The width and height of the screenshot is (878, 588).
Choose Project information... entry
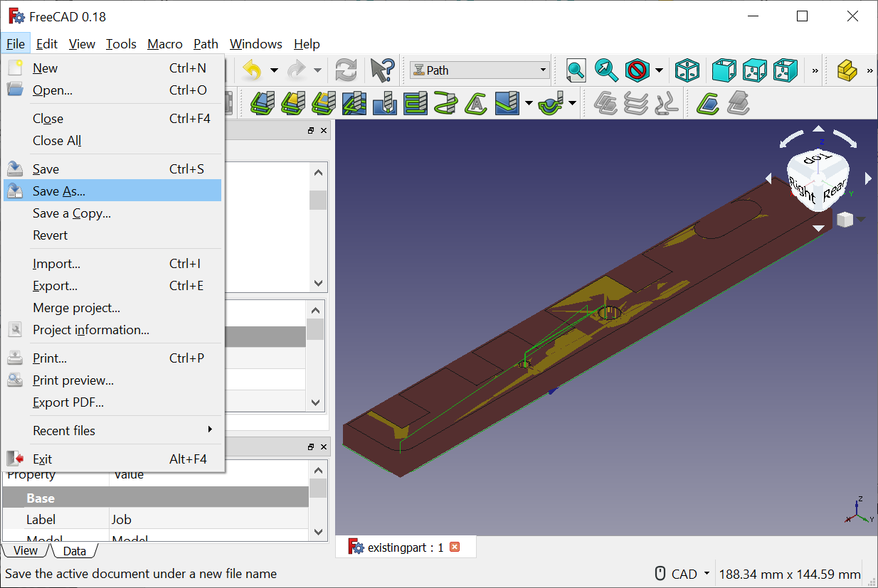tap(112, 330)
